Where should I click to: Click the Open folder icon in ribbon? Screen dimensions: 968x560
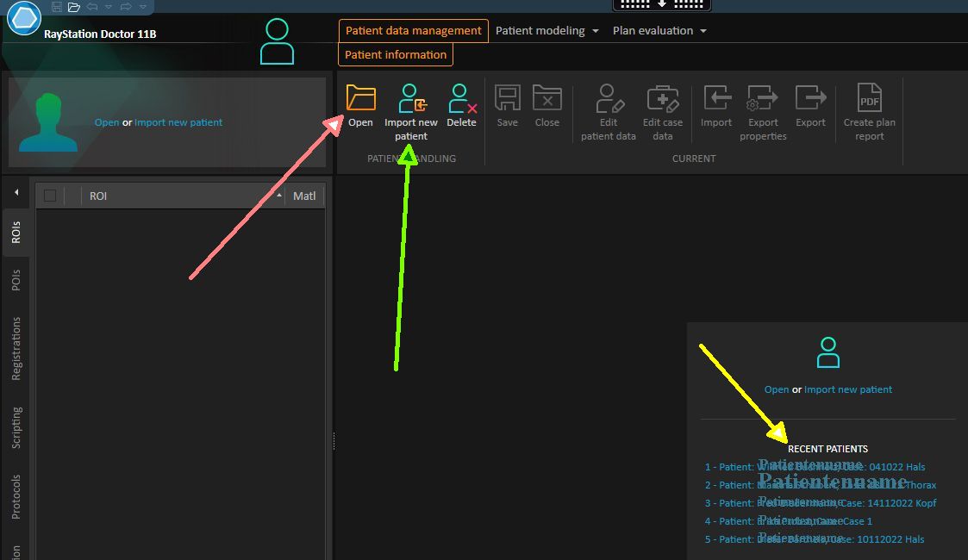pyautogui.click(x=360, y=98)
